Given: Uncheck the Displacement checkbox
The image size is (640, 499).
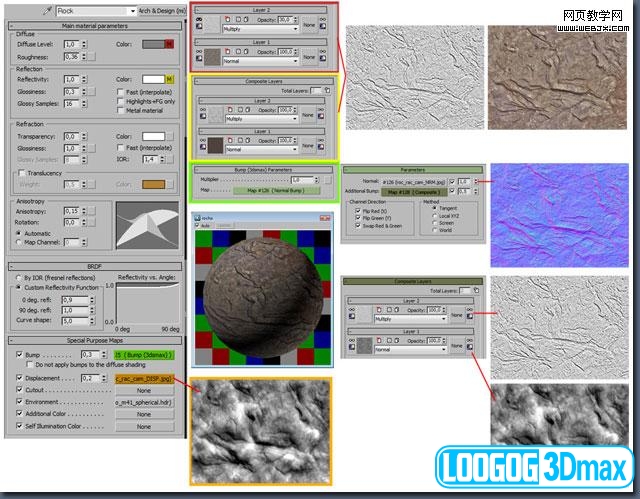Looking at the screenshot, I should pyautogui.click(x=19, y=378).
